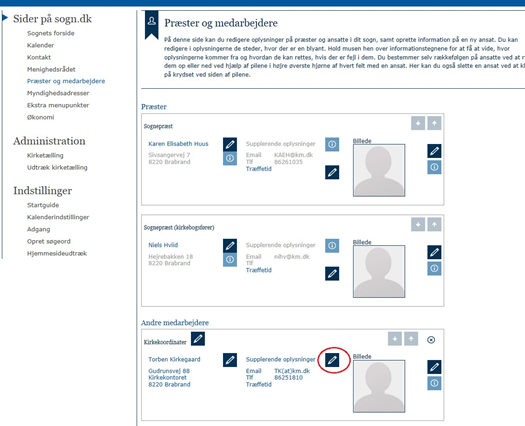
Task: Edit picture for Torben Kirkegaard
Action: tap(434, 367)
